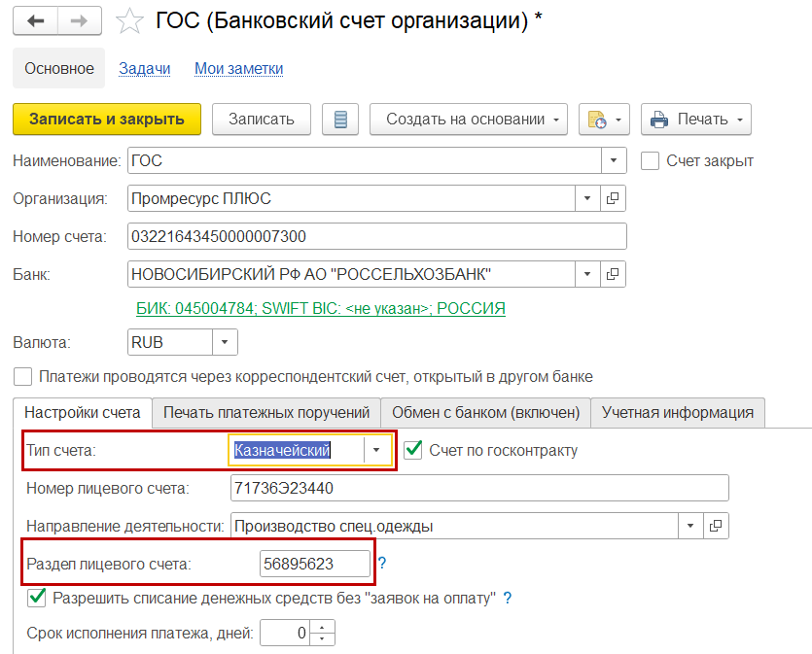Click the Номер счета input field
Screen dimensions: 812x654
pos(376,236)
